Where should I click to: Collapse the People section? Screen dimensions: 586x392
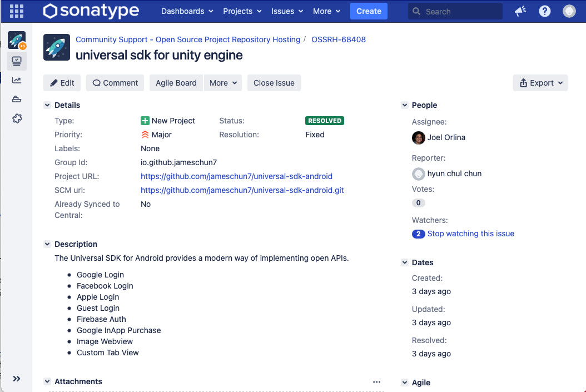pyautogui.click(x=404, y=105)
